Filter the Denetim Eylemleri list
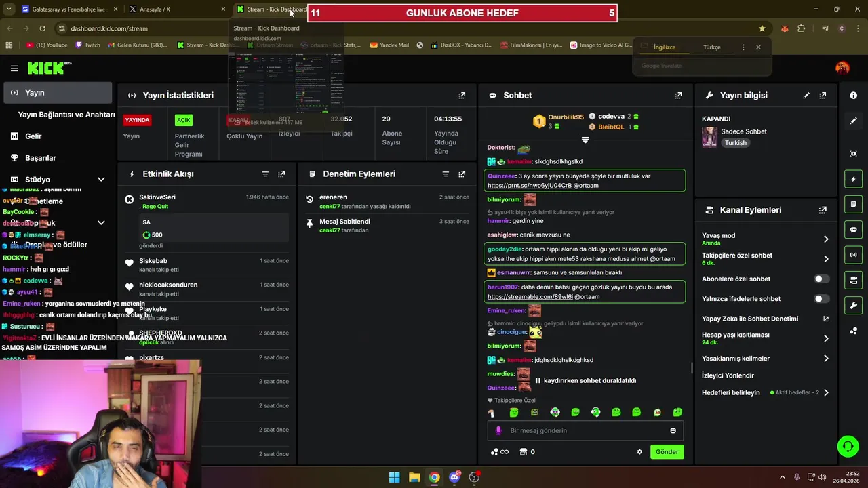The image size is (868, 488). pos(446,174)
